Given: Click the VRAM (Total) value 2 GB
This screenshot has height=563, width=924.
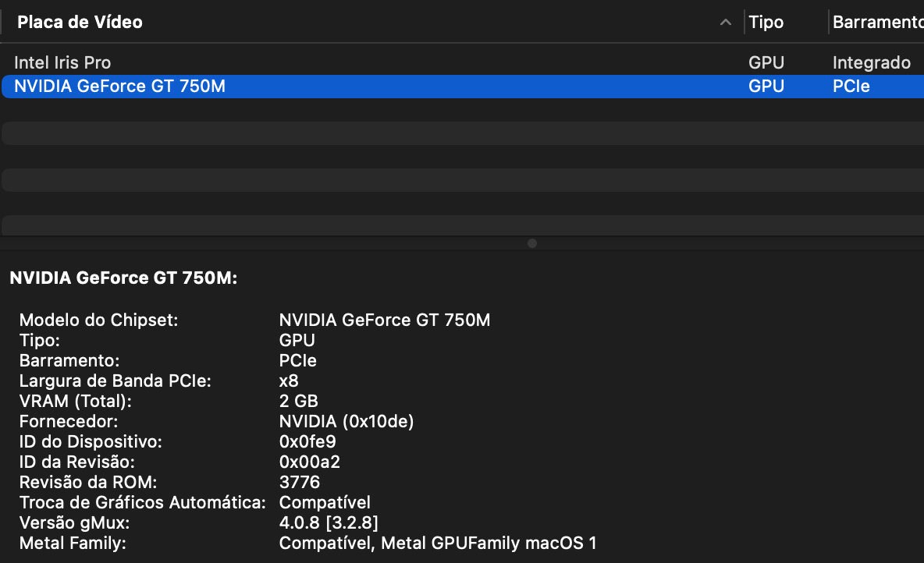Looking at the screenshot, I should pyautogui.click(x=298, y=401).
